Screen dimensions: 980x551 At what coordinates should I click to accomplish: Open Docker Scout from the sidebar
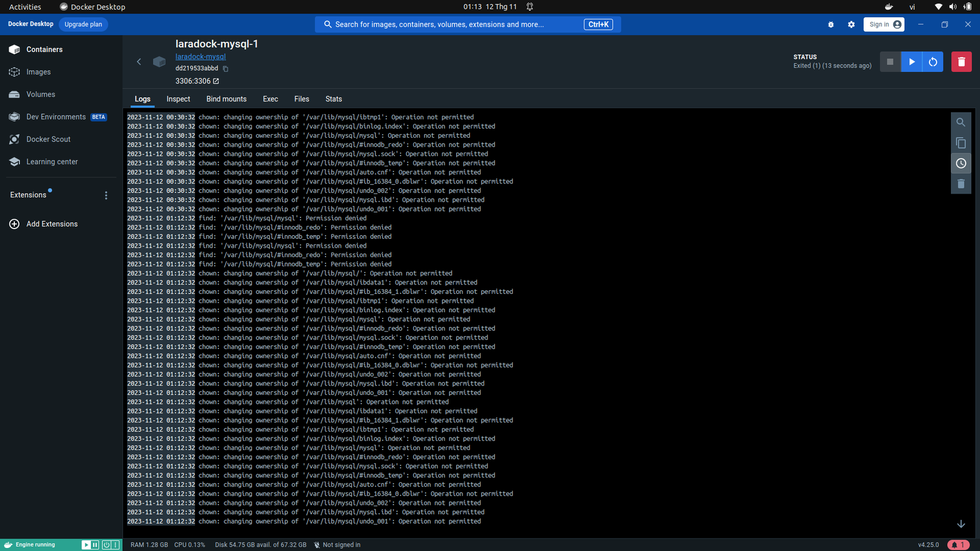48,139
